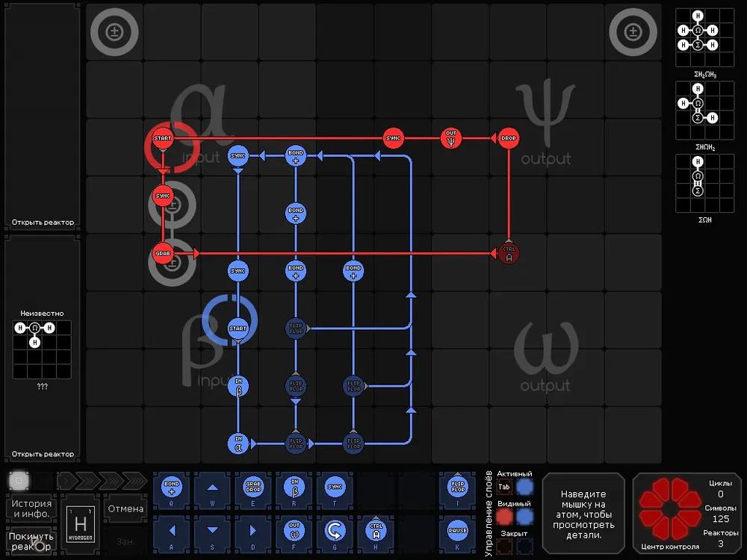Select the OUT ω instruction (F)
Screen dimensions: 747x560
294,534
